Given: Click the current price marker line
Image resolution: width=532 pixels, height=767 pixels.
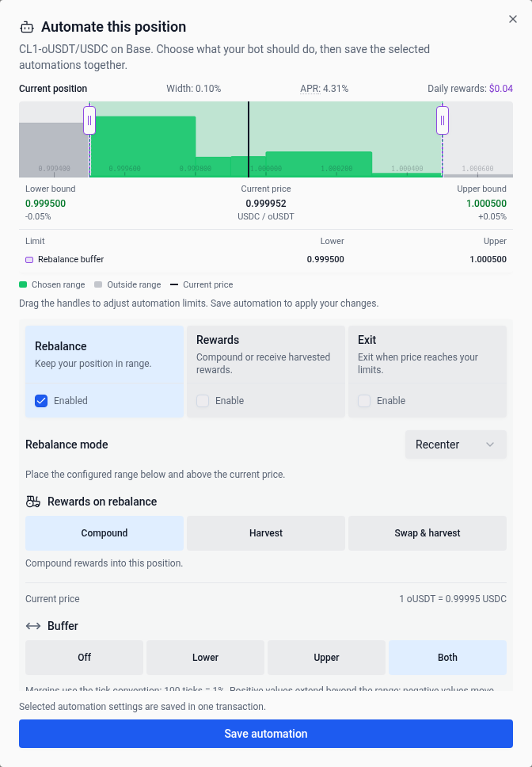Looking at the screenshot, I should click(x=249, y=139).
